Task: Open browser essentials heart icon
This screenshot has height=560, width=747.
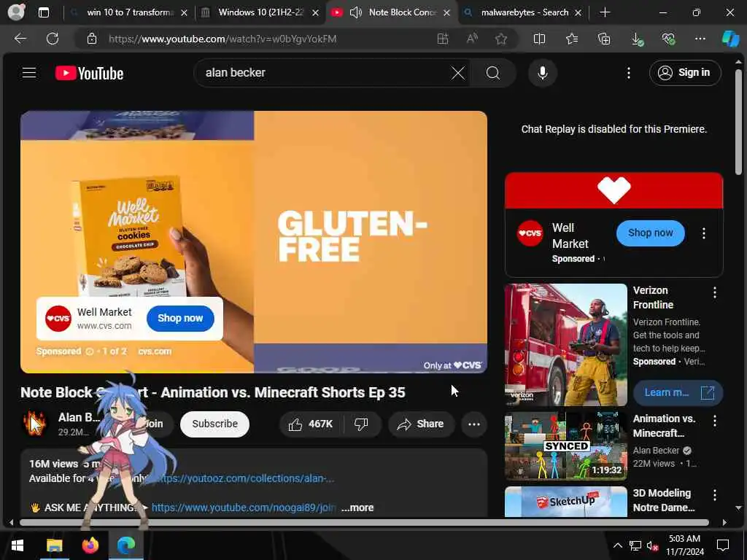Action: (668, 39)
